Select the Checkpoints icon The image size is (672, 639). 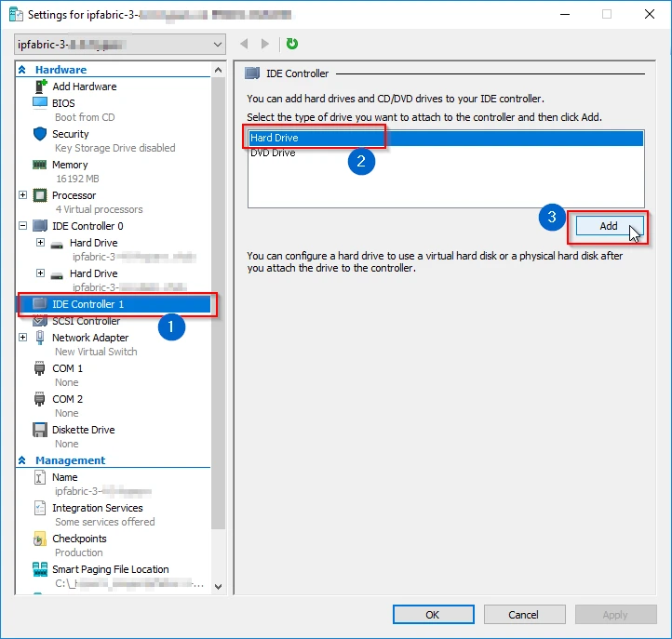[40, 539]
